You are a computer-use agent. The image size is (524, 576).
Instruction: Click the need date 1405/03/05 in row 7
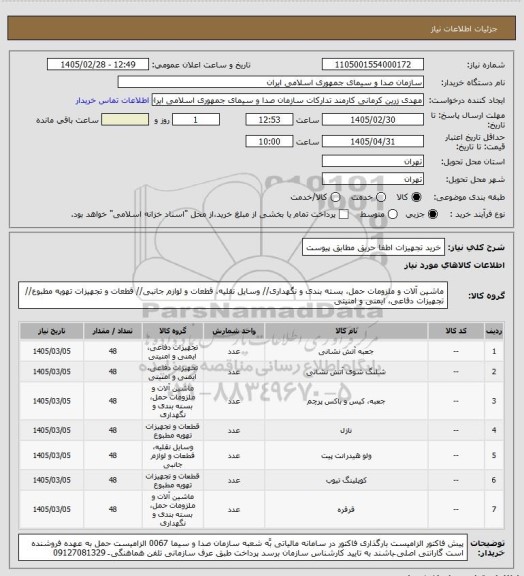click(51, 510)
